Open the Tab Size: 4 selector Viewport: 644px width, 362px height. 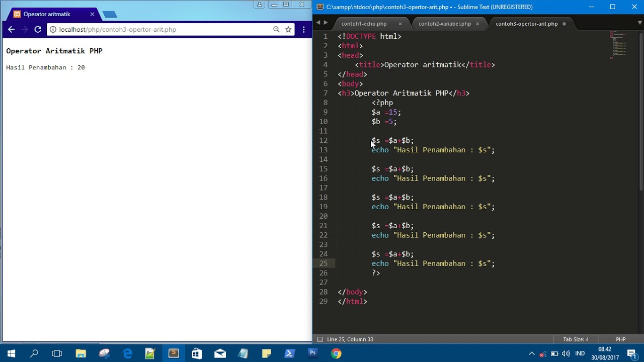pyautogui.click(x=576, y=339)
